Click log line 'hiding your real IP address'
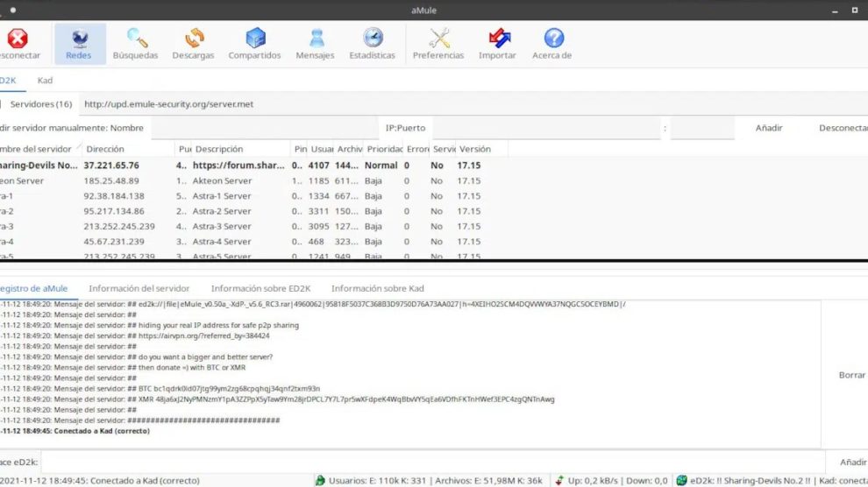The image size is (868, 487). [x=149, y=325]
